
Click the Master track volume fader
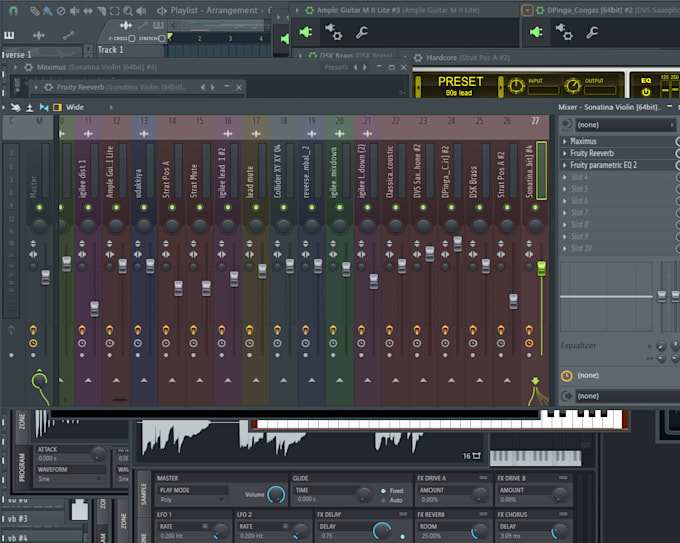(46, 278)
